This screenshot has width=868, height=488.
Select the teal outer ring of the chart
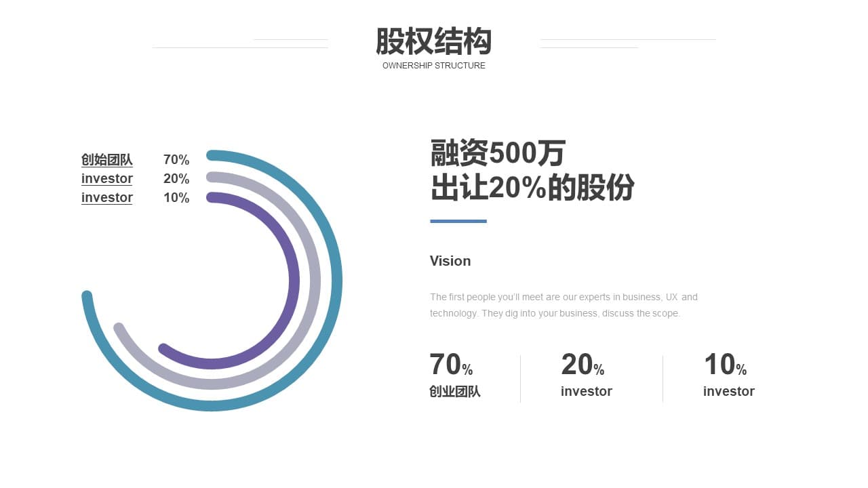pyautogui.click(x=337, y=281)
